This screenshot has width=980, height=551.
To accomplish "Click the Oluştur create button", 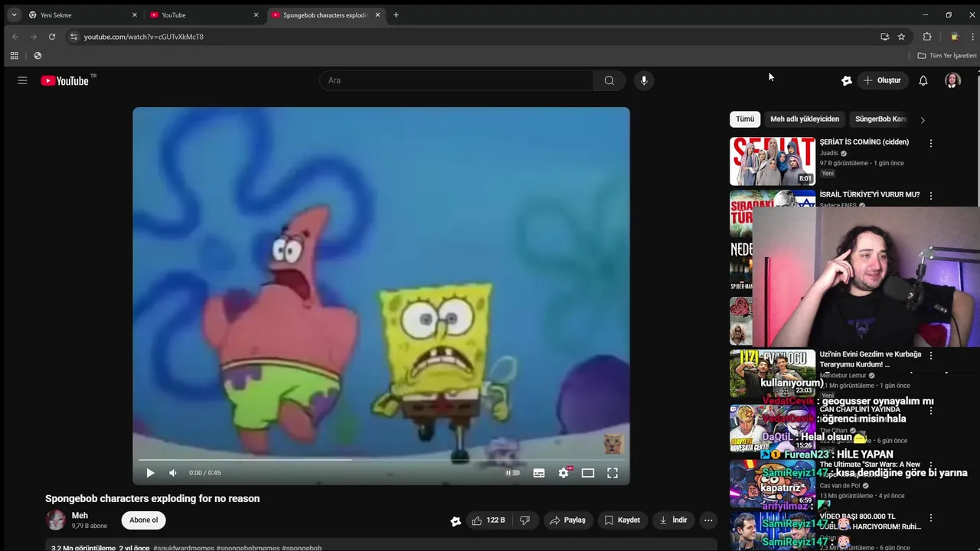I will click(x=882, y=80).
